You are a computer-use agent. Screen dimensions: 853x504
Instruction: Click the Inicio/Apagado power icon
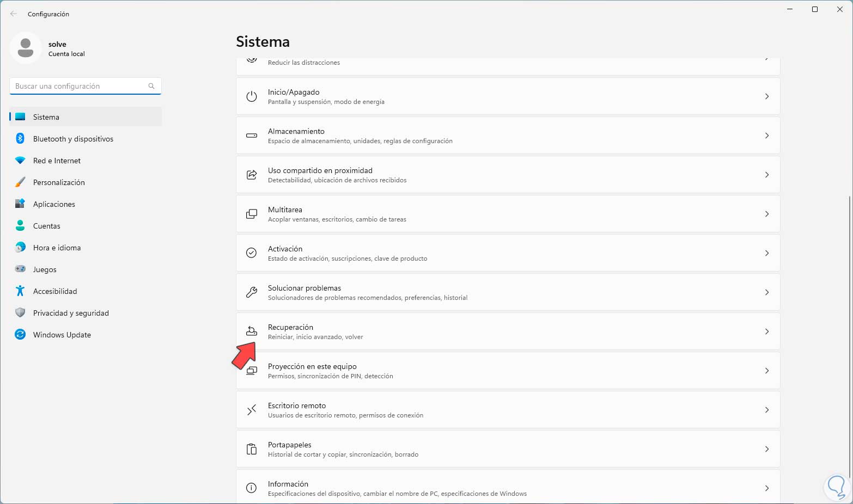[252, 96]
